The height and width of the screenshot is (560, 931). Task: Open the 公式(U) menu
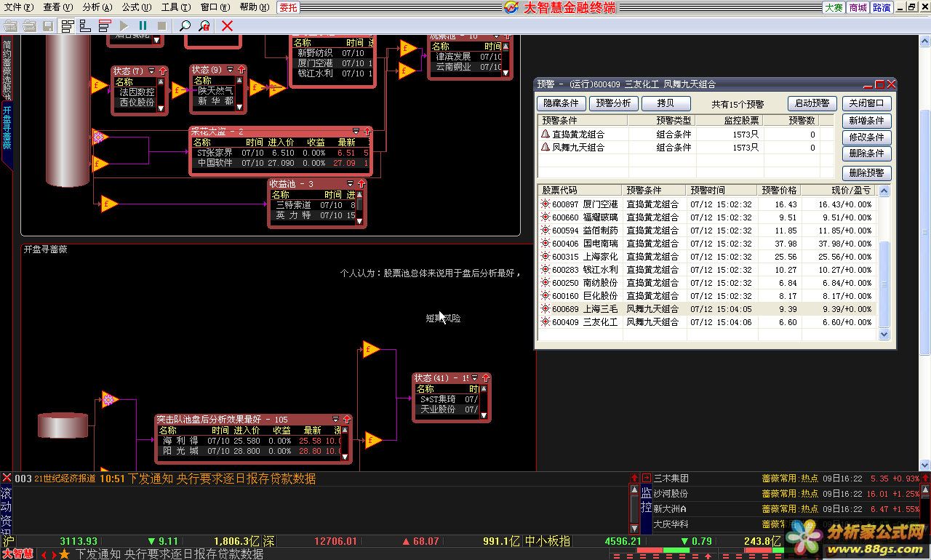tap(136, 7)
